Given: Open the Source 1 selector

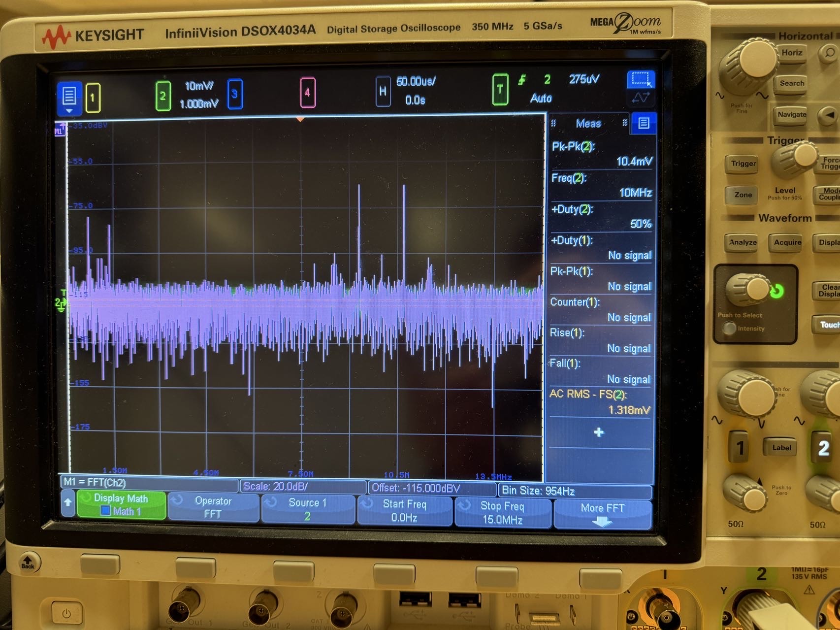Looking at the screenshot, I should pos(308,508).
